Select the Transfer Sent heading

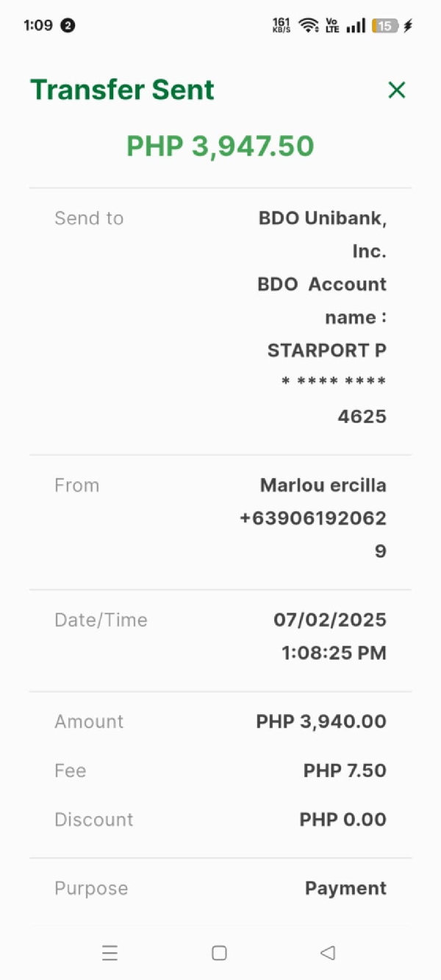tap(122, 90)
